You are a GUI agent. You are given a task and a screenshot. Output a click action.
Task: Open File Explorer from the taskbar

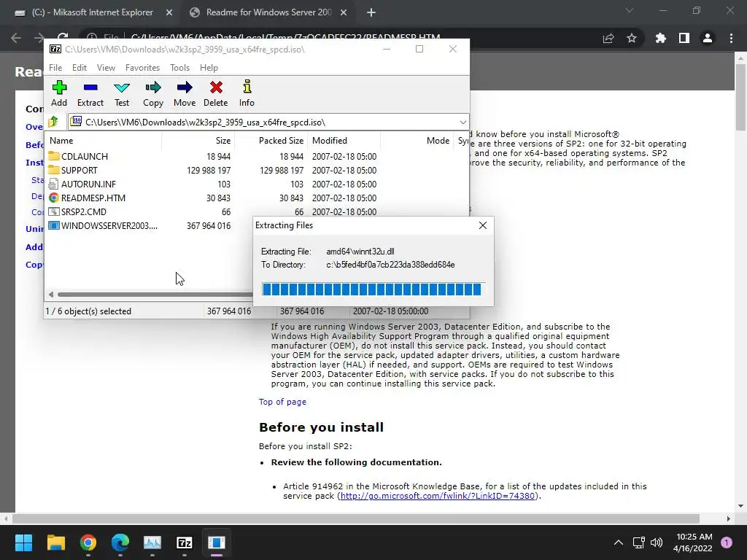55,542
